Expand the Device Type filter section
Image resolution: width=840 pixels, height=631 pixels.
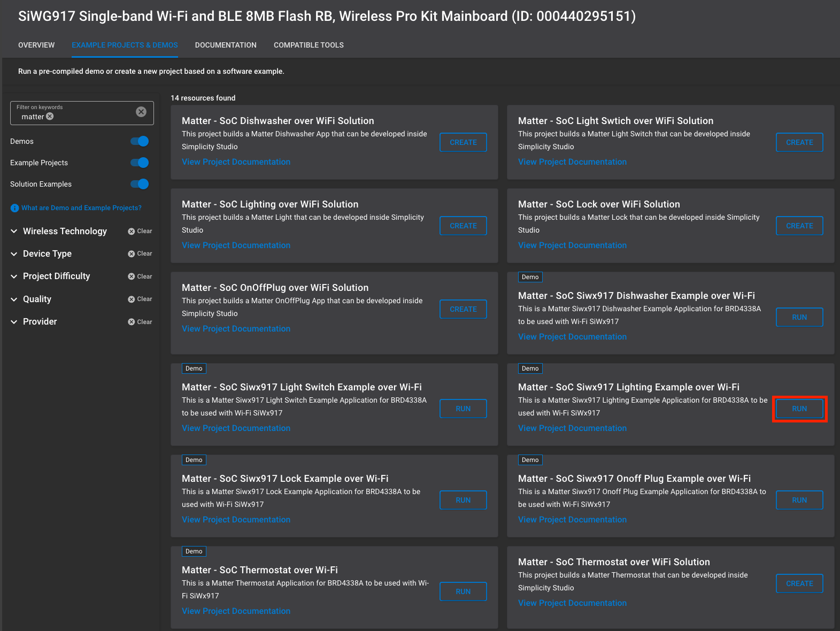14,254
